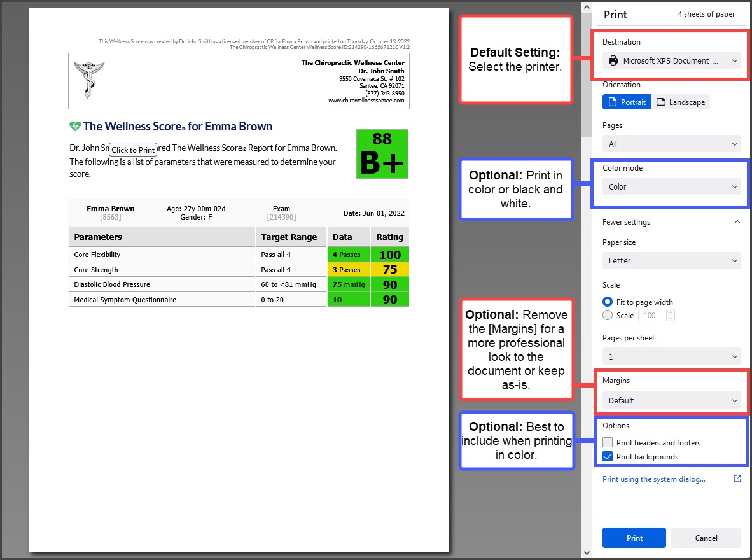
Task: Select the Fit to page width radio
Action: (x=608, y=302)
